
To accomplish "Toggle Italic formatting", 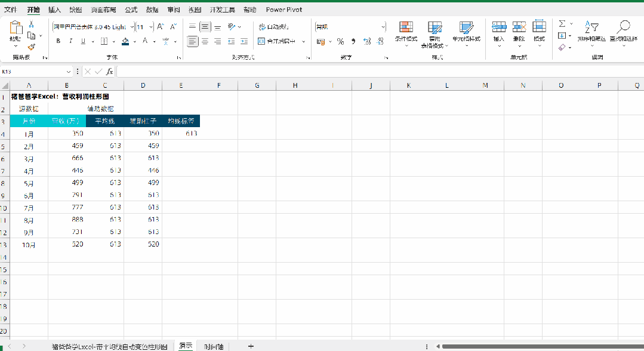I will click(x=70, y=41).
